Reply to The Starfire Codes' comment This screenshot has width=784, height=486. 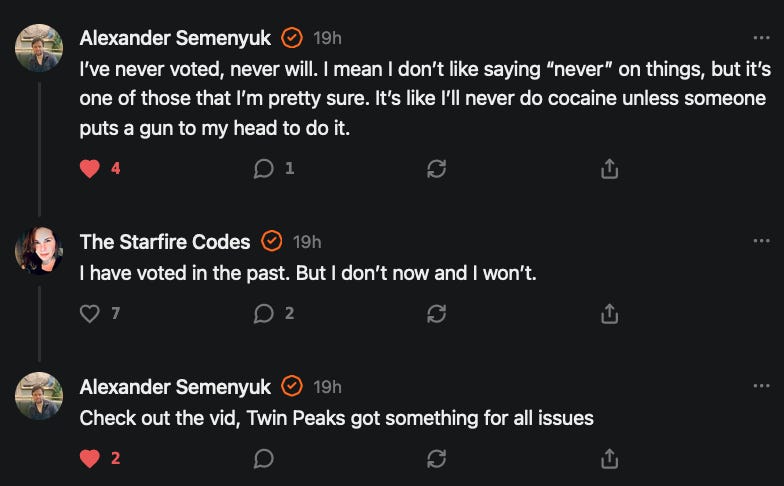click(x=264, y=314)
